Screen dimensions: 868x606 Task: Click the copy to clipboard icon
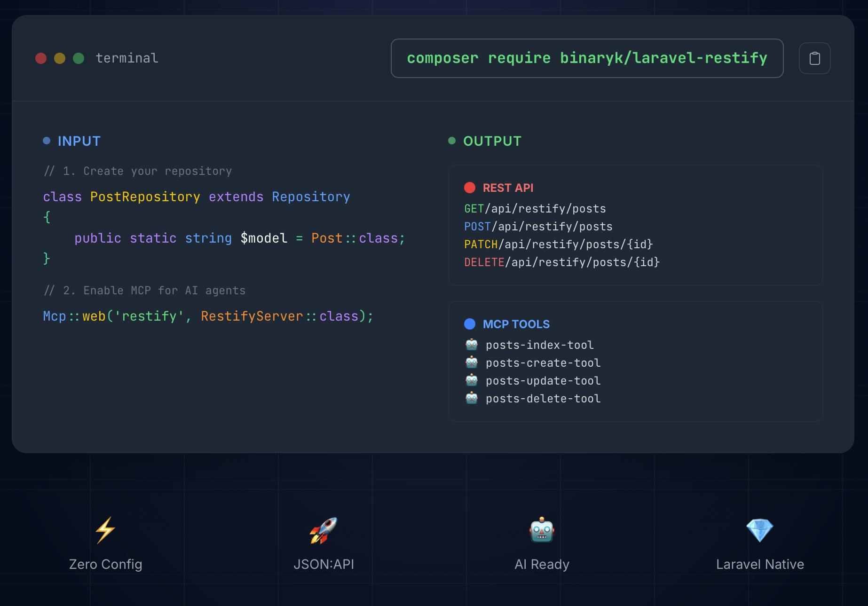tap(814, 58)
